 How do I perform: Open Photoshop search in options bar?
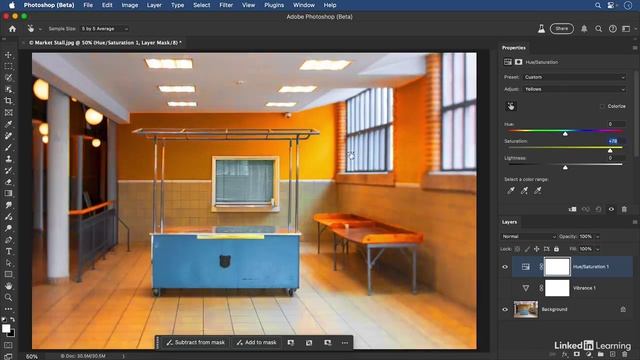[x=598, y=29]
